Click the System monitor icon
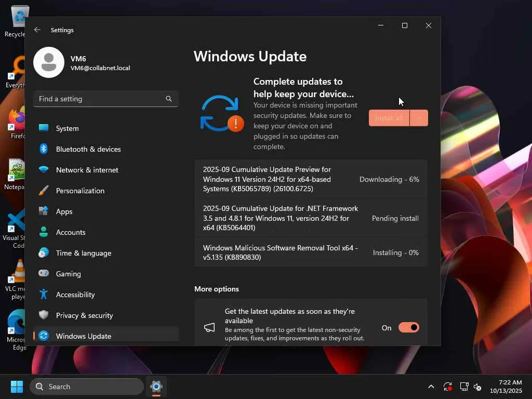This screenshot has width=532, height=399. (44, 128)
